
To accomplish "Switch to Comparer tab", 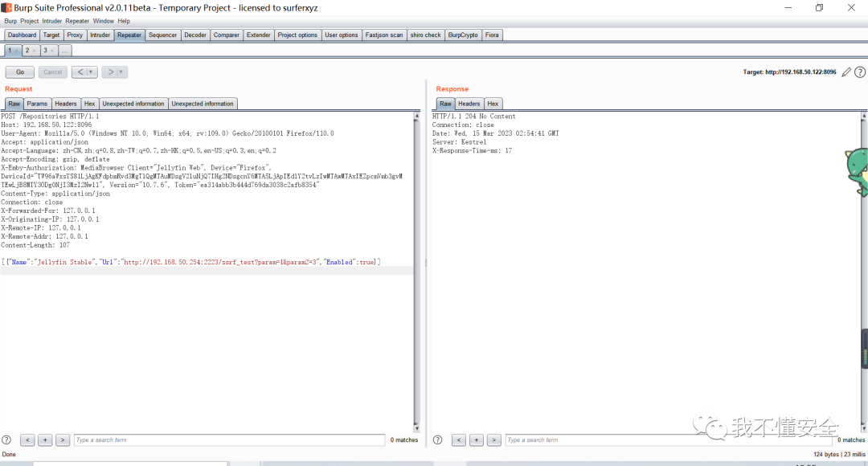I will (227, 35).
